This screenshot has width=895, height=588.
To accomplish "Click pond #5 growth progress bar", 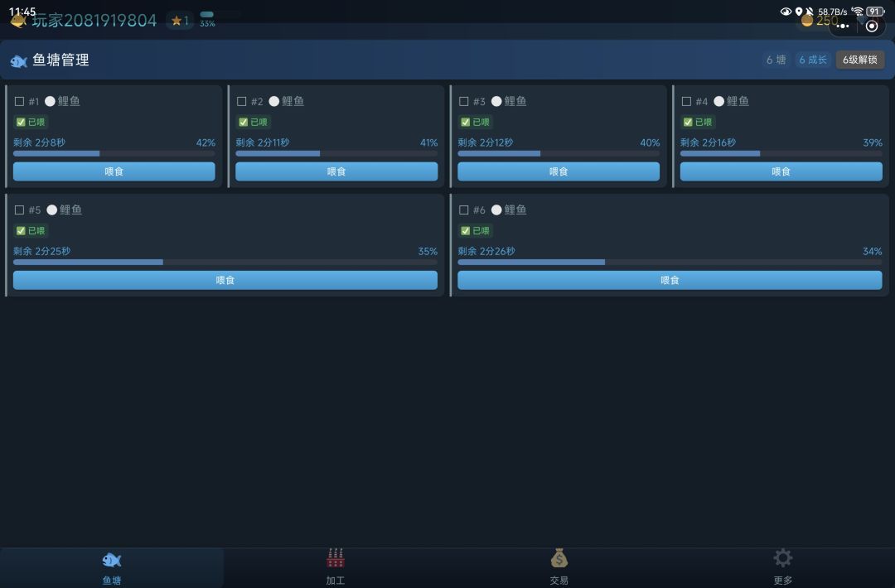I will [x=225, y=262].
